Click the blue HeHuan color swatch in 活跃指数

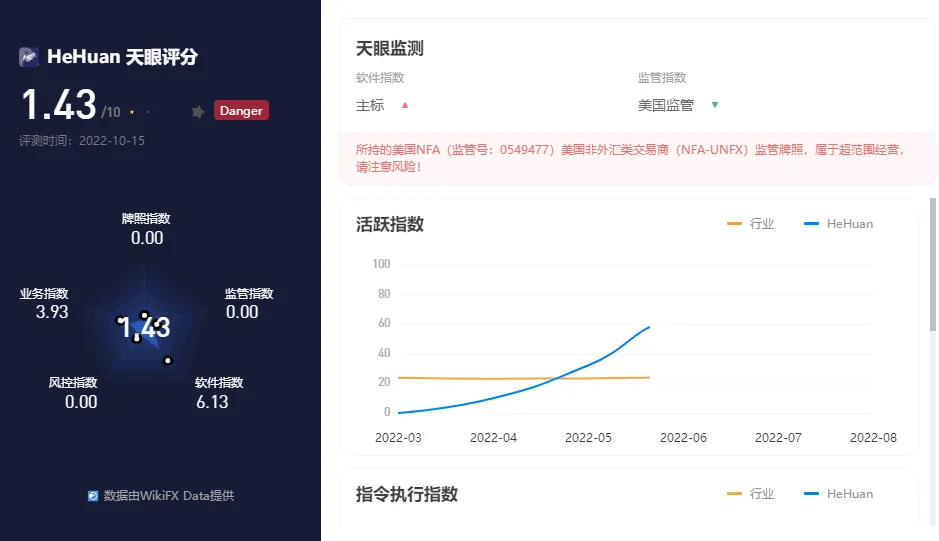click(x=811, y=223)
